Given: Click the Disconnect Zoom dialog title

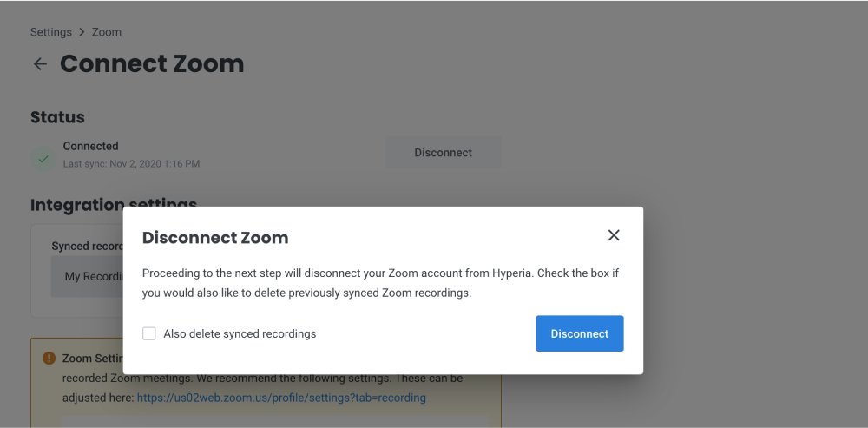Looking at the screenshot, I should [215, 238].
